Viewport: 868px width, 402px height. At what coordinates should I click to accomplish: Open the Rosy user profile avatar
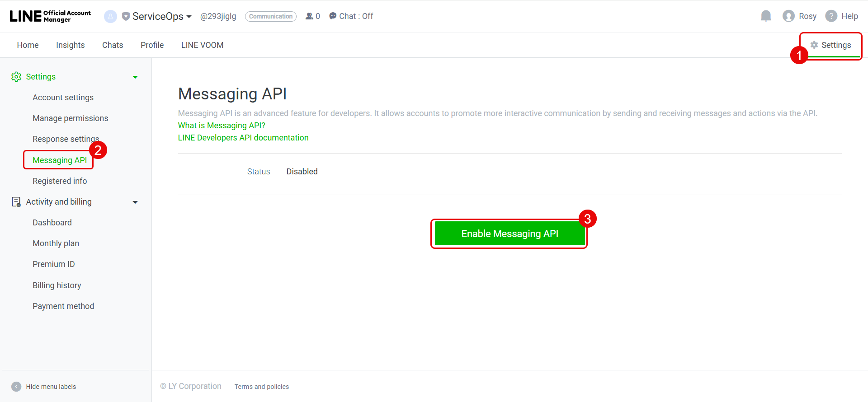coord(788,16)
